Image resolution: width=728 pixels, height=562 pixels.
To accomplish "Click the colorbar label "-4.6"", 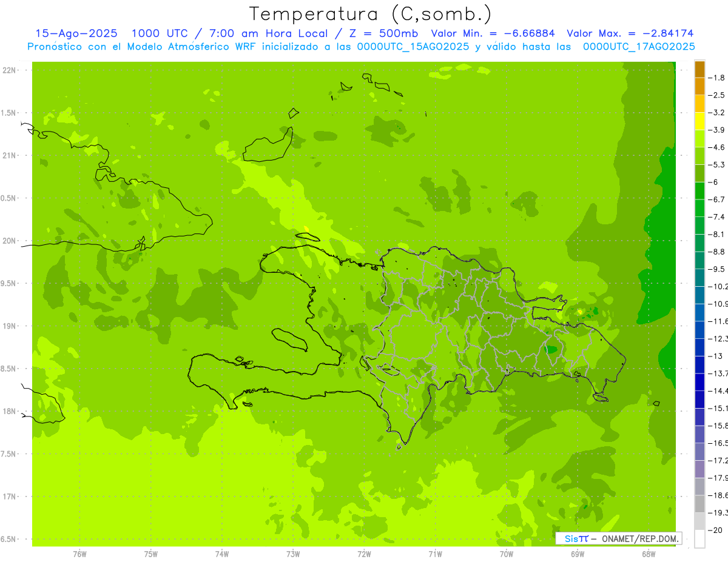I will (x=716, y=147).
